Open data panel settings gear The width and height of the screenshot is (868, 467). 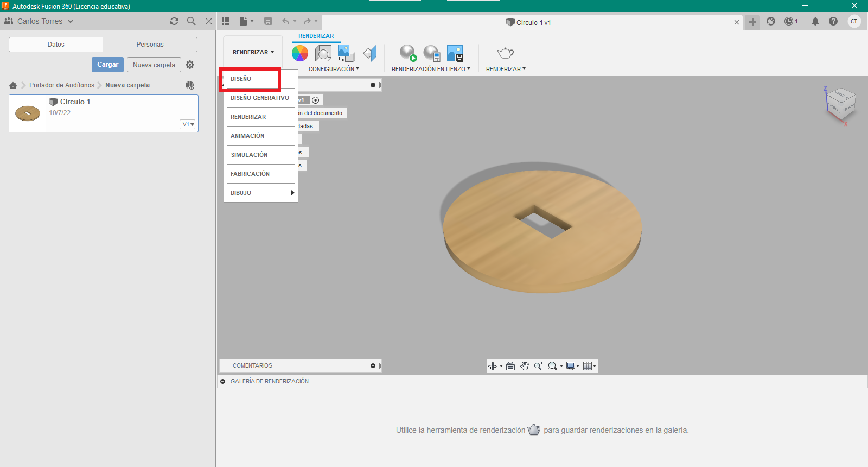coord(190,65)
